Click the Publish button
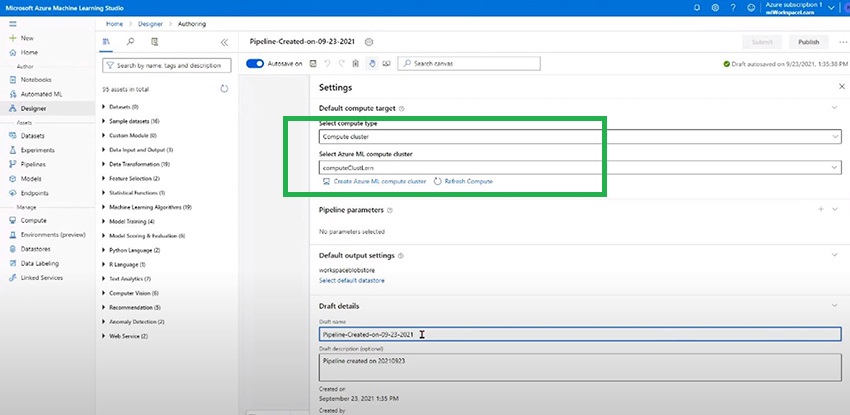850x415 pixels. (x=808, y=42)
